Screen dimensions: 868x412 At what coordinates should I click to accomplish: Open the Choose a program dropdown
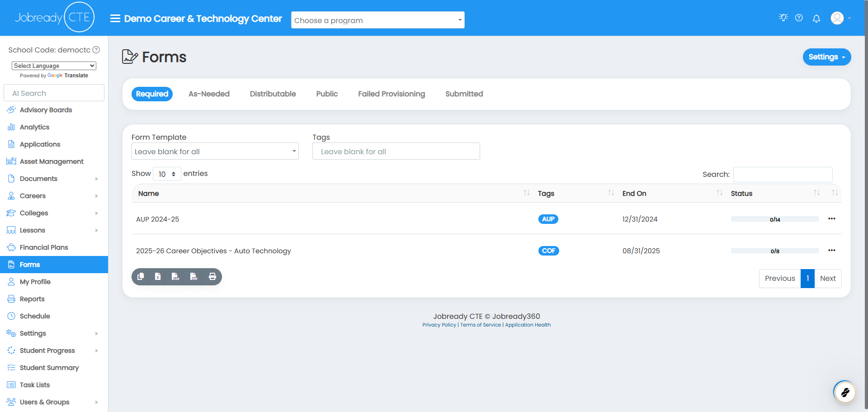pos(378,20)
